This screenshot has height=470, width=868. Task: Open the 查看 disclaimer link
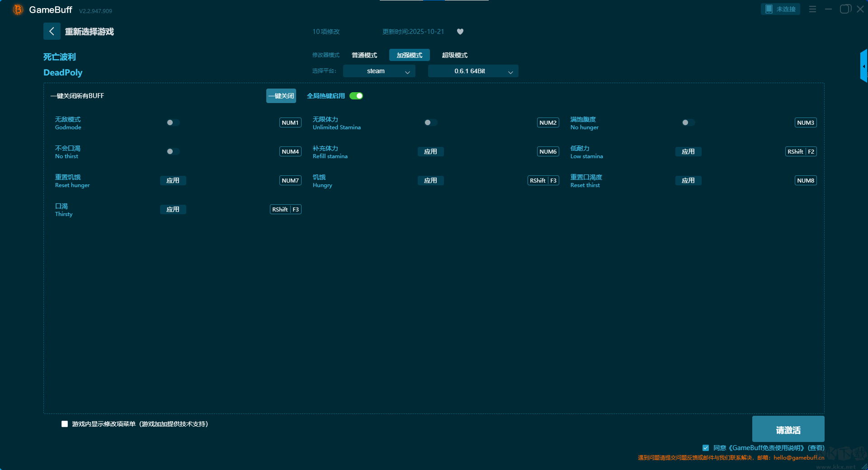[816, 448]
